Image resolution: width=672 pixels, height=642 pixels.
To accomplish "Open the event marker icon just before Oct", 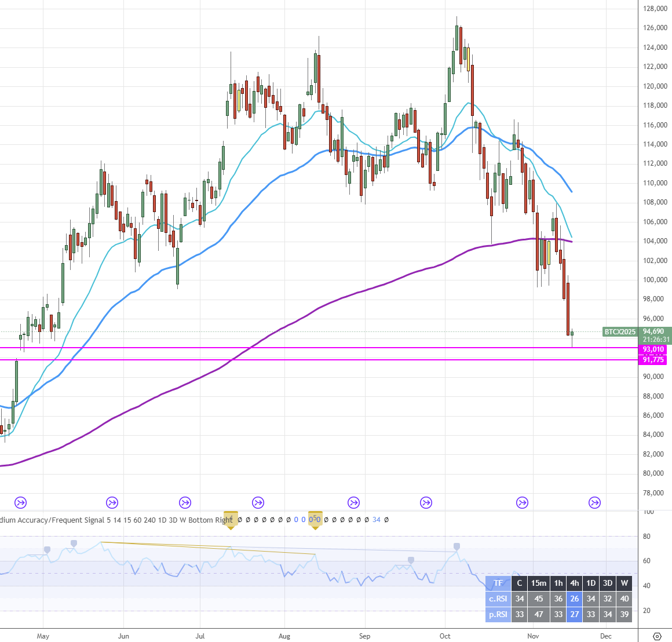I will tap(426, 502).
